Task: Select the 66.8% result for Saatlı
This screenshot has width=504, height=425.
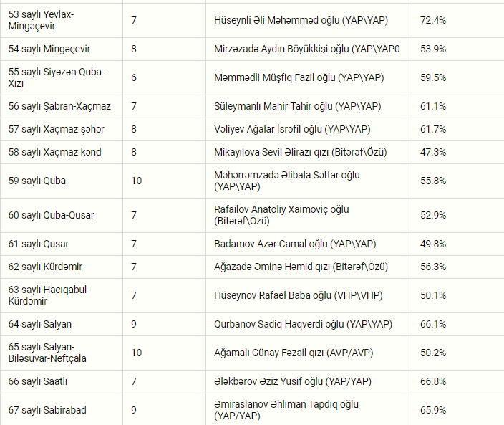Action: tap(433, 381)
